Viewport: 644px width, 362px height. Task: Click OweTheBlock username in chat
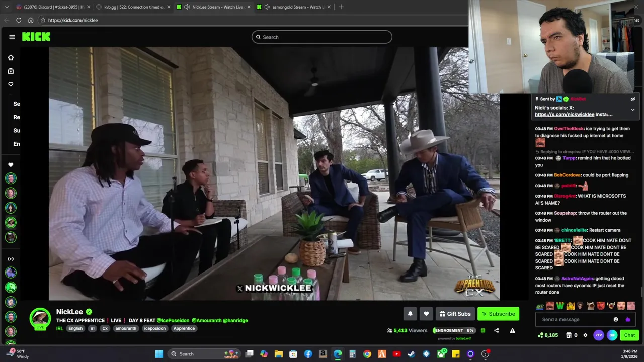[569, 129]
